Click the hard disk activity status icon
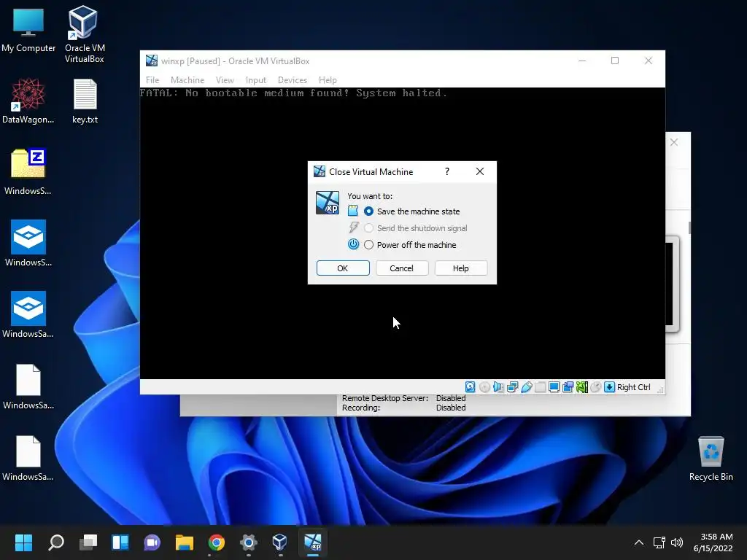This screenshot has height=560, width=747. (x=471, y=387)
